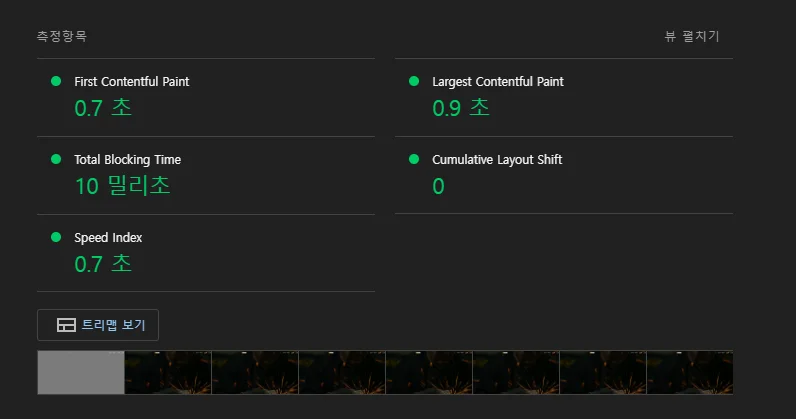Expand the view with 뷰 펼치기
The image size is (796, 419).
pos(692,36)
